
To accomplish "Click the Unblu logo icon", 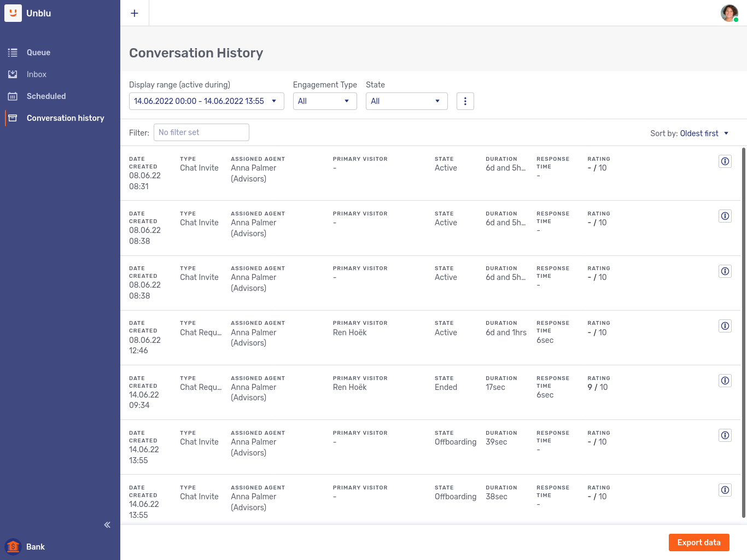I will [13, 13].
